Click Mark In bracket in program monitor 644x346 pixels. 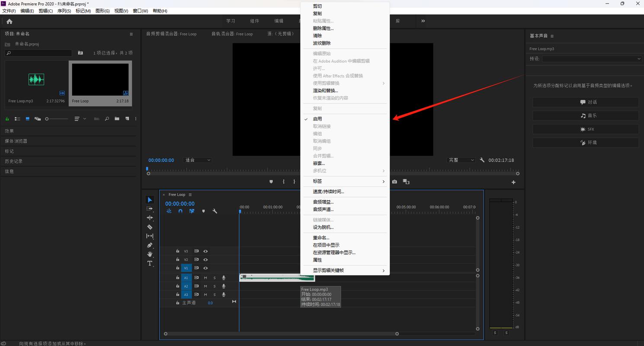pyautogui.click(x=284, y=182)
